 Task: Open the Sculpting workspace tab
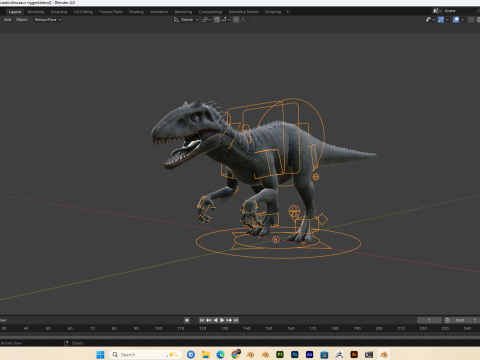[x=59, y=12]
